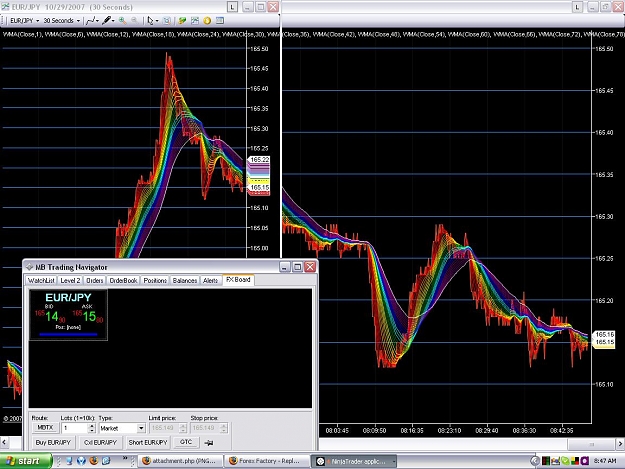Click the EUR/JPY chart window title icon

click(x=5, y=7)
